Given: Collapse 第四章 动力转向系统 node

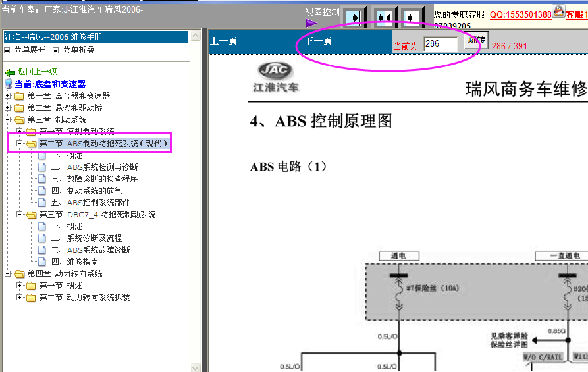Looking at the screenshot, I should (7, 274).
